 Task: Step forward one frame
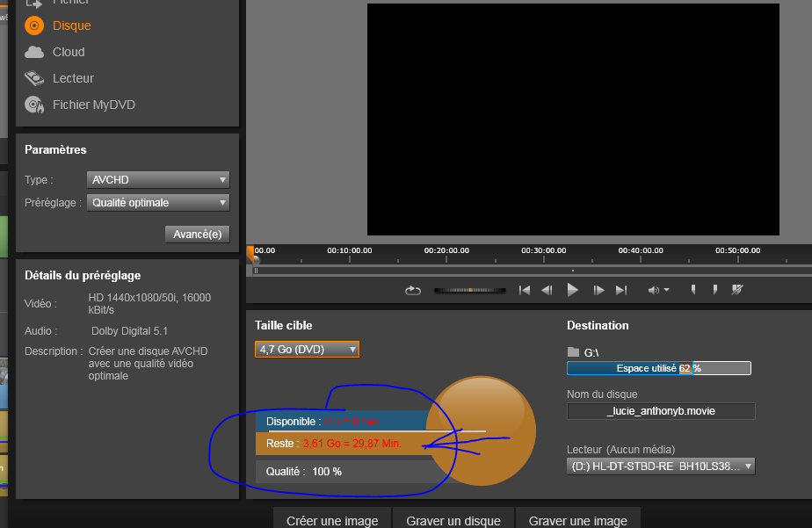[x=598, y=291]
